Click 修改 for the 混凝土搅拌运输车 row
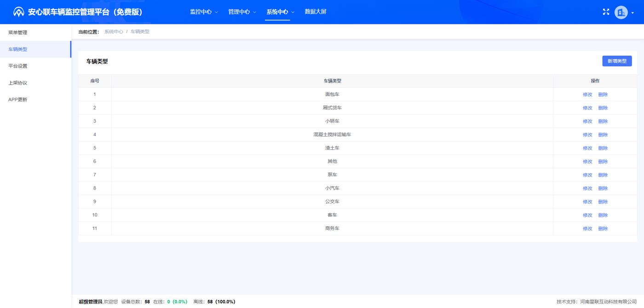 click(587, 135)
